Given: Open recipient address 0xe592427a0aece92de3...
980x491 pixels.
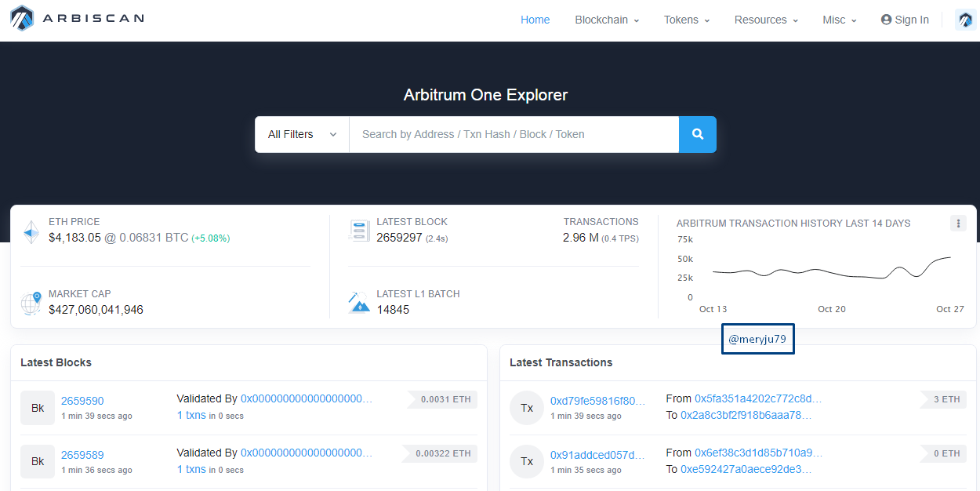Looking at the screenshot, I should click(x=746, y=469).
